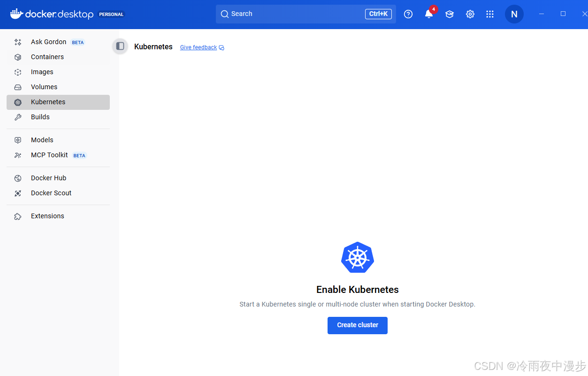588x376 pixels.
Task: Open Ask Gordon in the sidebar
Action: pos(58,42)
